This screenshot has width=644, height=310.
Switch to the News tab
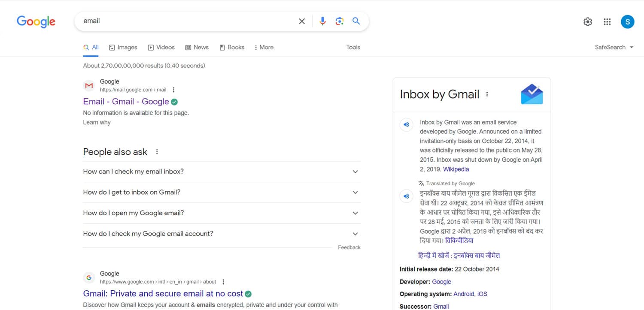tap(197, 48)
